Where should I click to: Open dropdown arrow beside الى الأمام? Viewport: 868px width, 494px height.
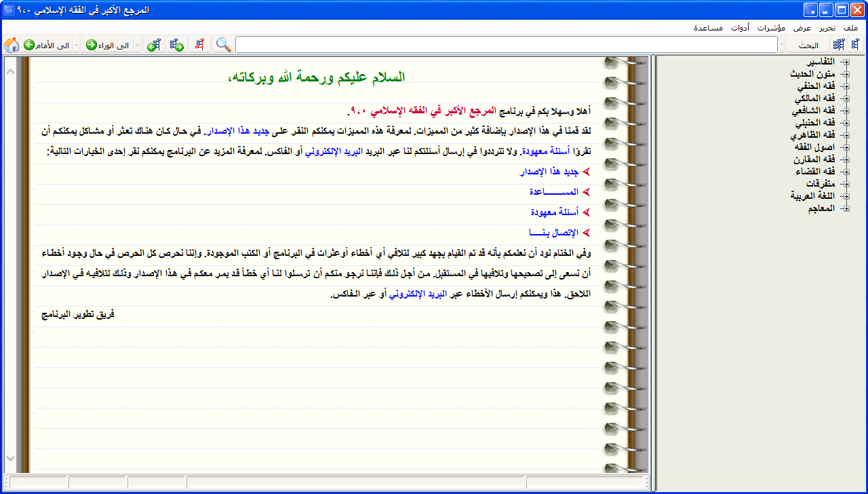(x=76, y=45)
